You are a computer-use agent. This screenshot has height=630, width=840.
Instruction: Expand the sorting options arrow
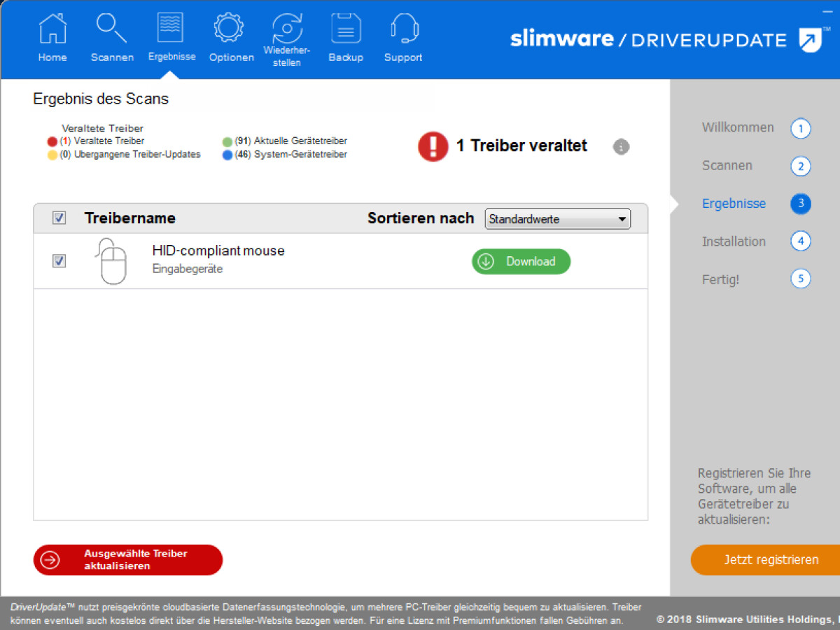point(622,219)
